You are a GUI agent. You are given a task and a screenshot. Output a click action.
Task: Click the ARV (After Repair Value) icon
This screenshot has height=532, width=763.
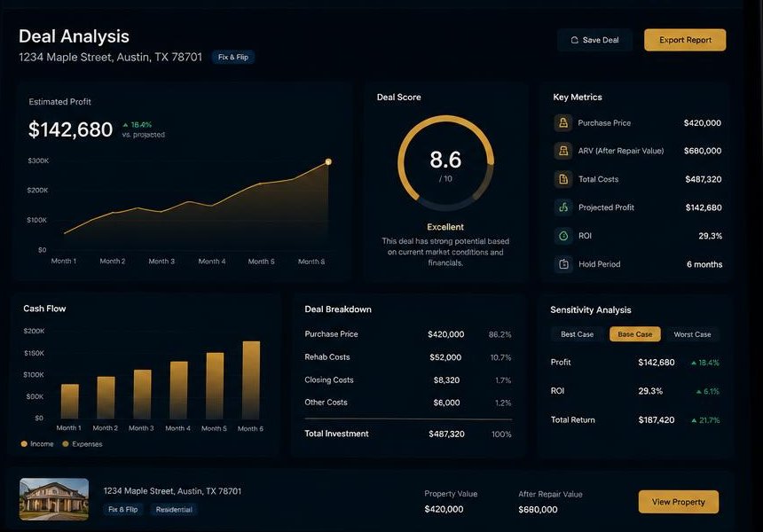[x=563, y=151]
